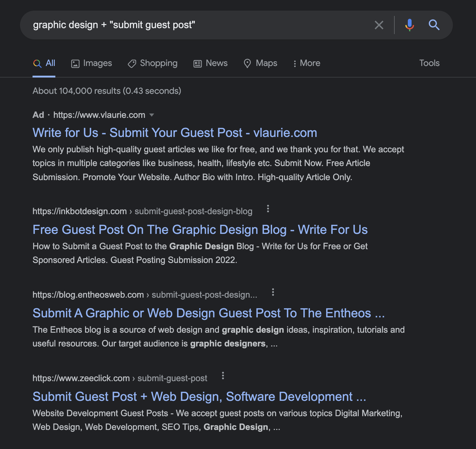Screen dimensions: 476x449
Task: Click the News tab newspaper icon
Action: click(x=198, y=64)
